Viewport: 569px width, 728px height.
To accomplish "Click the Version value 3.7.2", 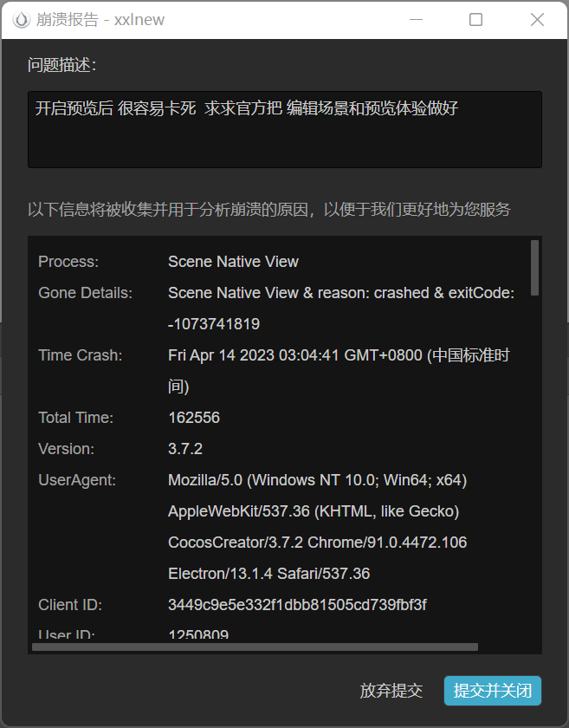I will pos(185,449).
